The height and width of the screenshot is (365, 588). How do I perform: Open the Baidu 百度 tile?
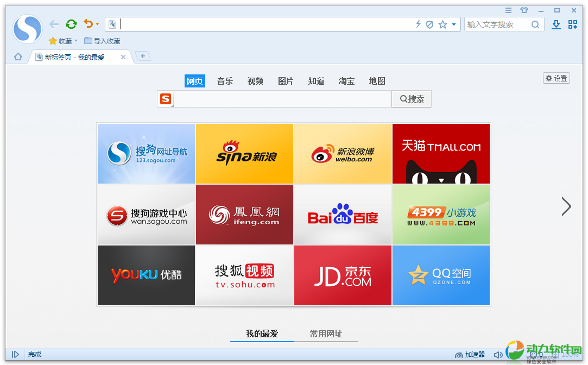343,215
